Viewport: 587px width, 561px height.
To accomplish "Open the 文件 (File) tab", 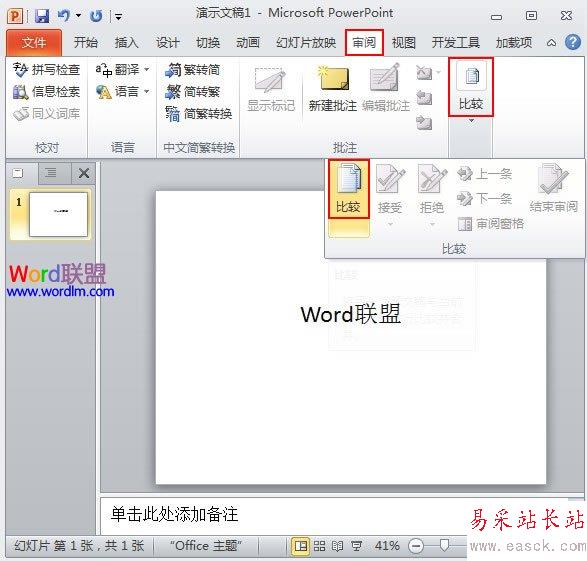I will (x=34, y=43).
